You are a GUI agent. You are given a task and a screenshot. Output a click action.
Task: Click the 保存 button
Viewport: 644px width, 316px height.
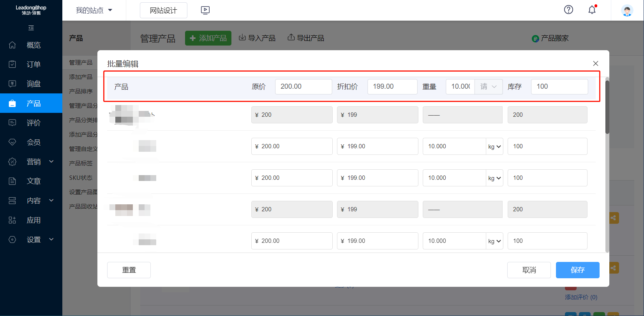click(x=577, y=270)
